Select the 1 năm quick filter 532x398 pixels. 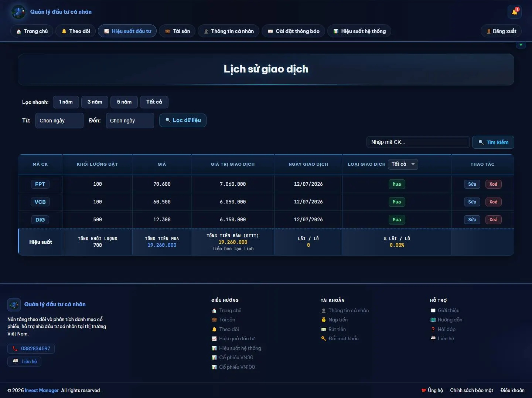coord(66,102)
